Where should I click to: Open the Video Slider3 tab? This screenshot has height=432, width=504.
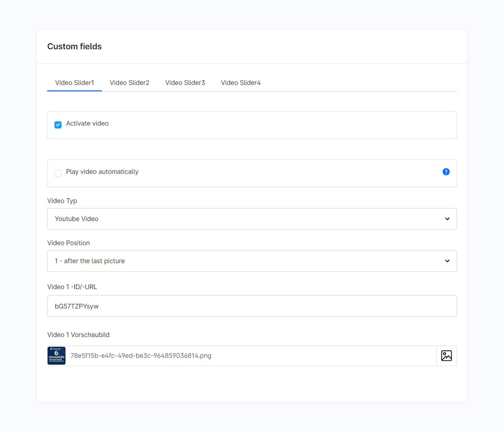pos(185,83)
